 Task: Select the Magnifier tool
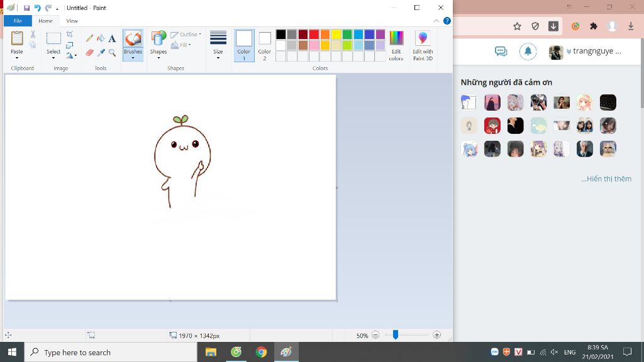pos(112,53)
